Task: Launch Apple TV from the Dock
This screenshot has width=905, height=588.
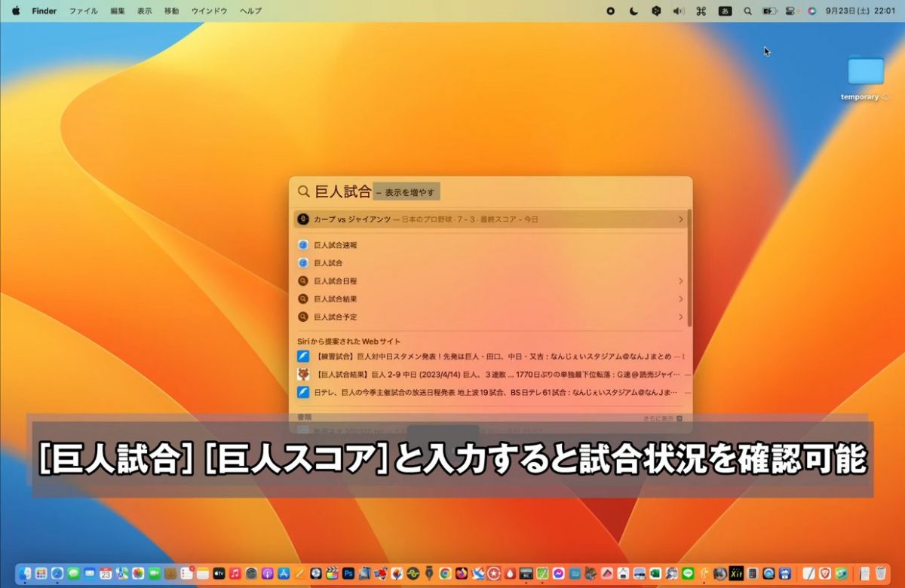Action: (x=219, y=574)
